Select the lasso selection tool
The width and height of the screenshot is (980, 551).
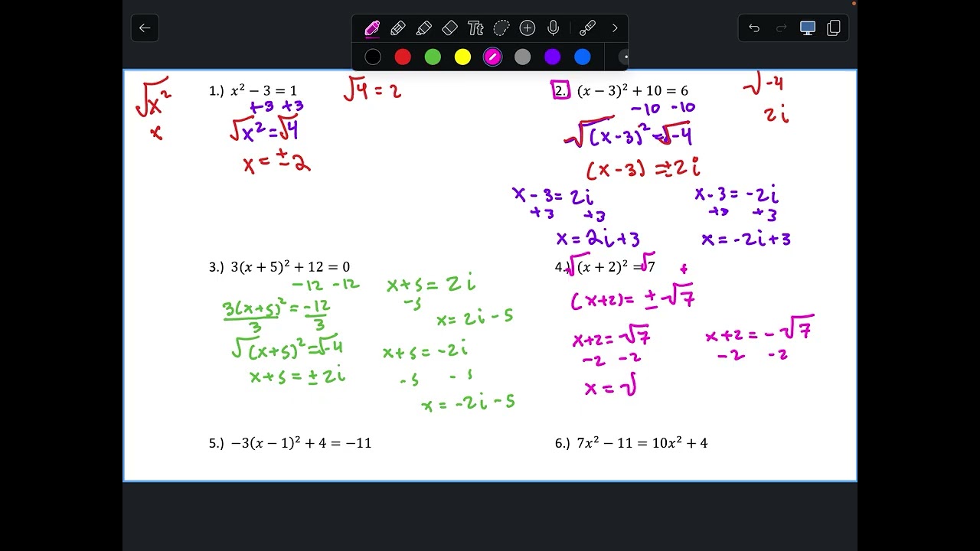pyautogui.click(x=501, y=28)
